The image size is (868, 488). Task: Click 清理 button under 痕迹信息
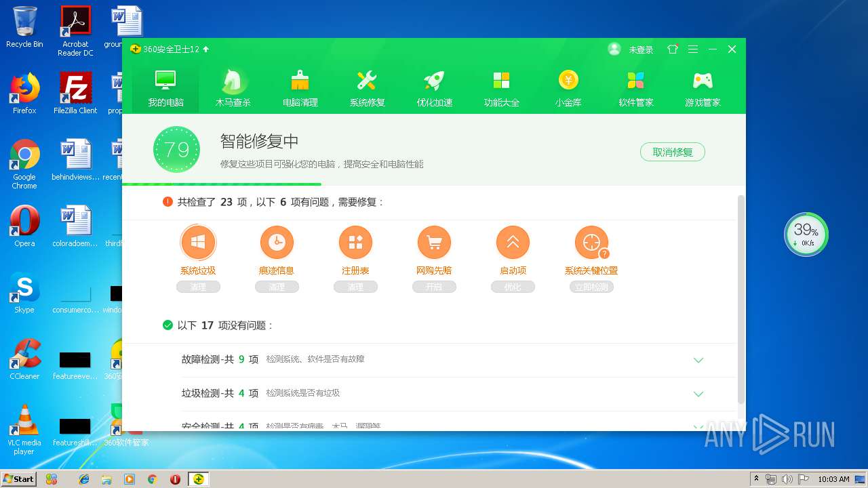[277, 287]
